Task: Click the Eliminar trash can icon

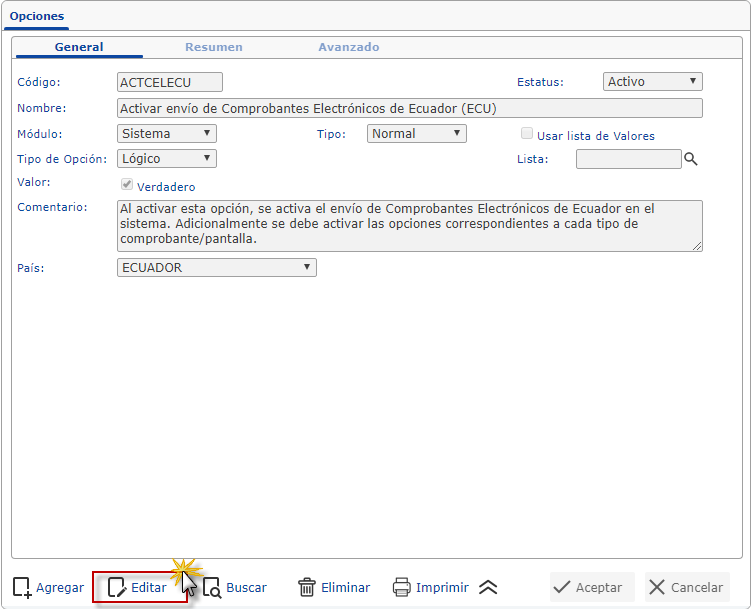Action: click(307, 587)
